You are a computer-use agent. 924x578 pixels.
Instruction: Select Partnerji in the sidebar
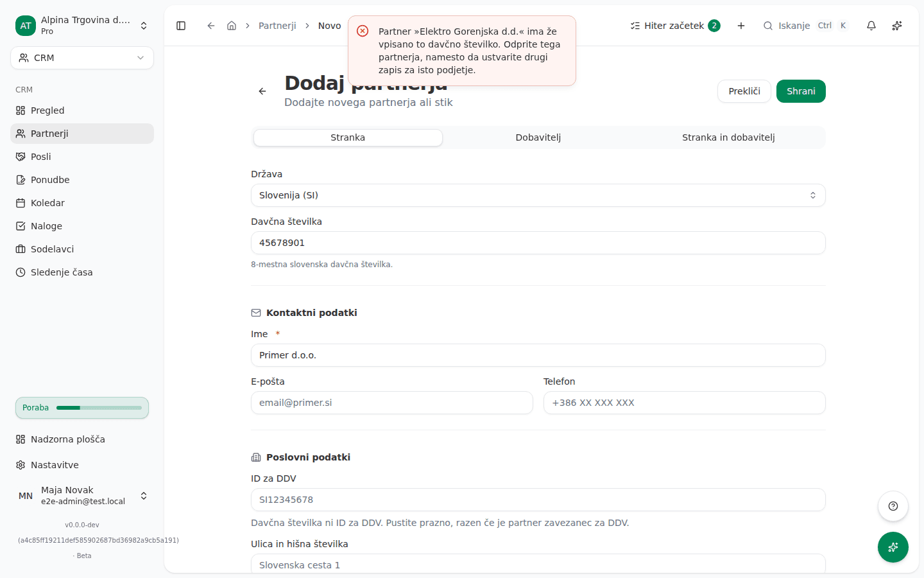click(82, 134)
